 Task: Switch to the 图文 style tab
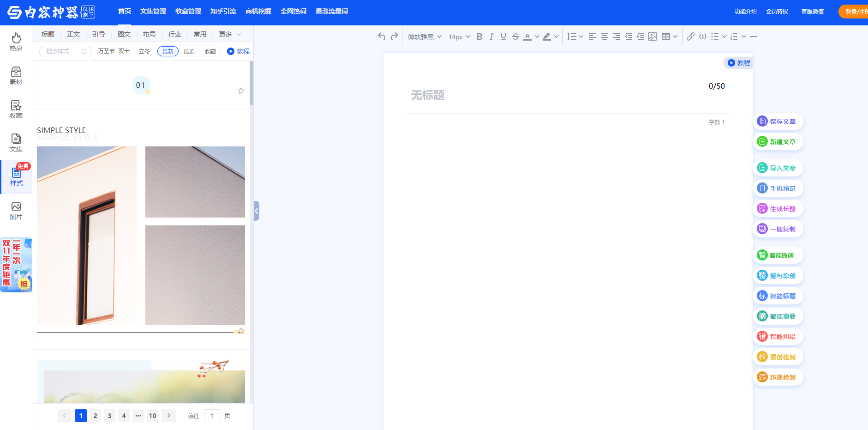(x=124, y=34)
